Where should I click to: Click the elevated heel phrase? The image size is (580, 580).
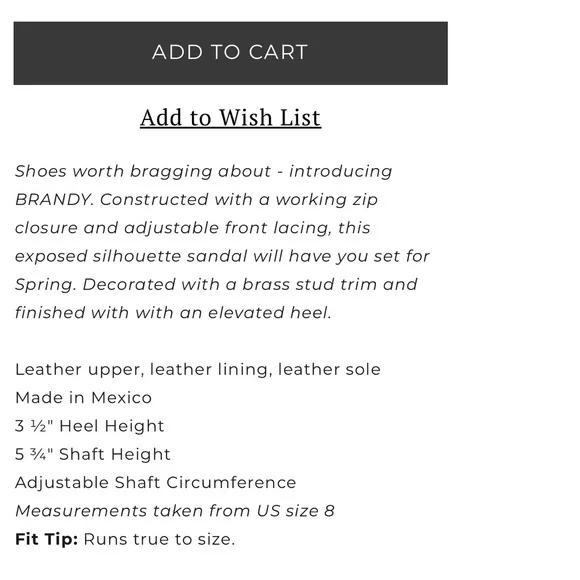pyautogui.click(x=269, y=313)
